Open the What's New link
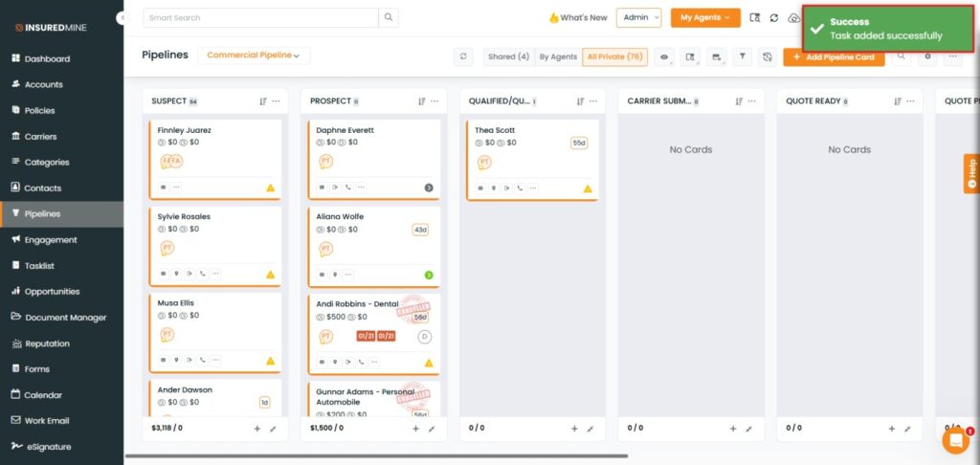 pos(578,17)
